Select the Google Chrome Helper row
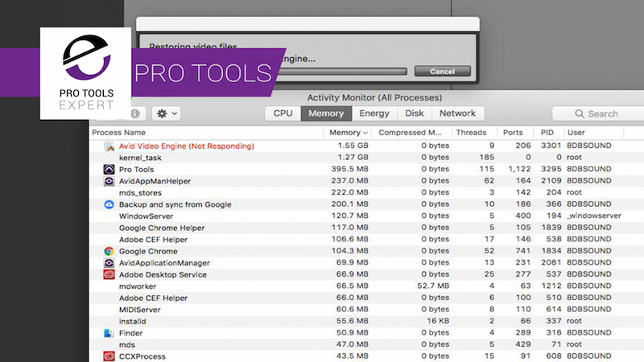The width and height of the screenshot is (644, 362). tap(366, 228)
